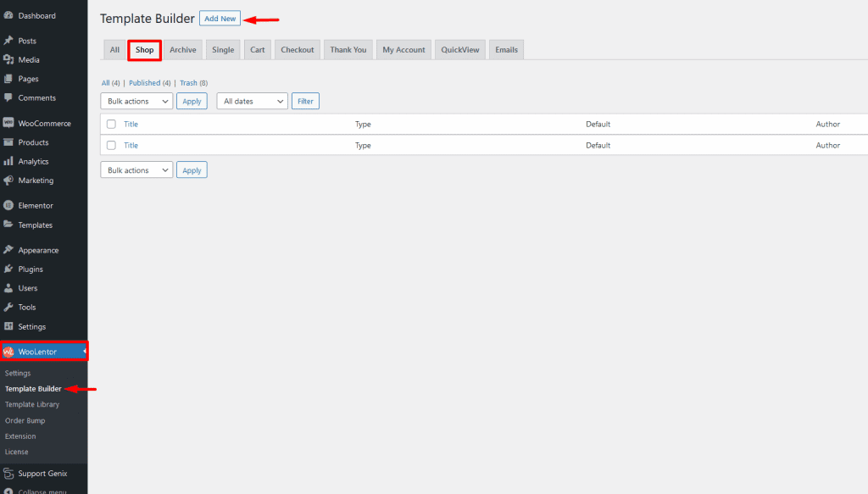
Task: Open the bottom Bulk actions dropdown
Action: point(136,170)
